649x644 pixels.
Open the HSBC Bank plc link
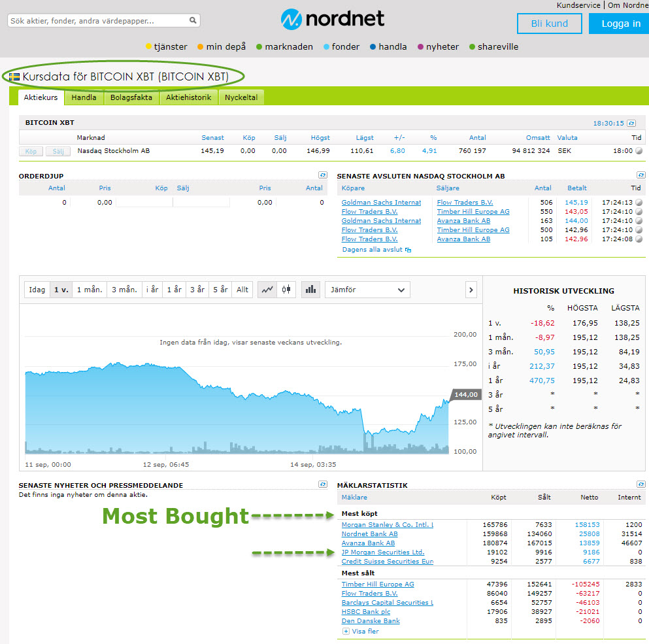(x=366, y=611)
